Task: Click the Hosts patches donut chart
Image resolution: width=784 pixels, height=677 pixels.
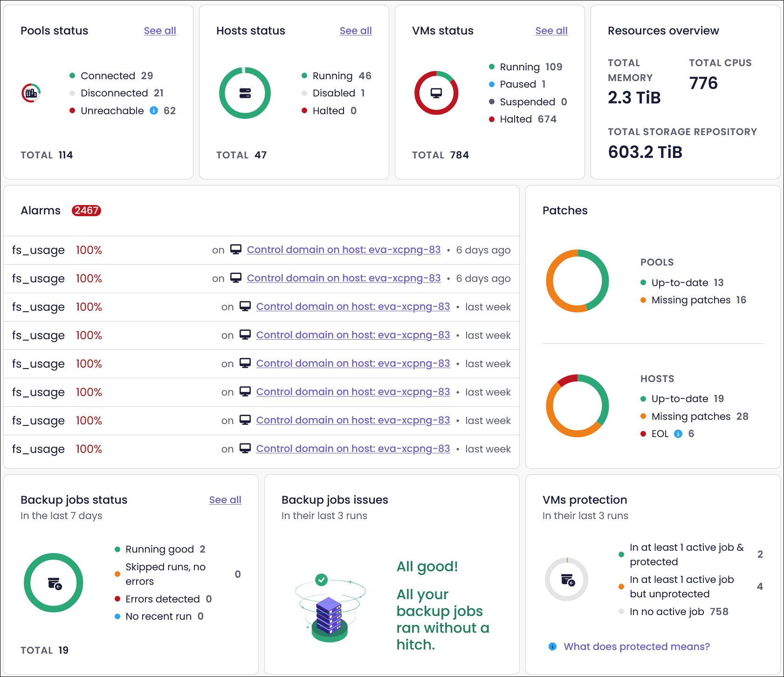Action: tap(577, 406)
